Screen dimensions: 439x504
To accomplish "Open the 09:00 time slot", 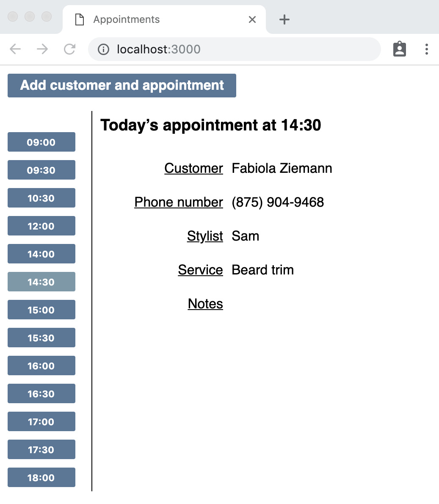I will (41, 142).
